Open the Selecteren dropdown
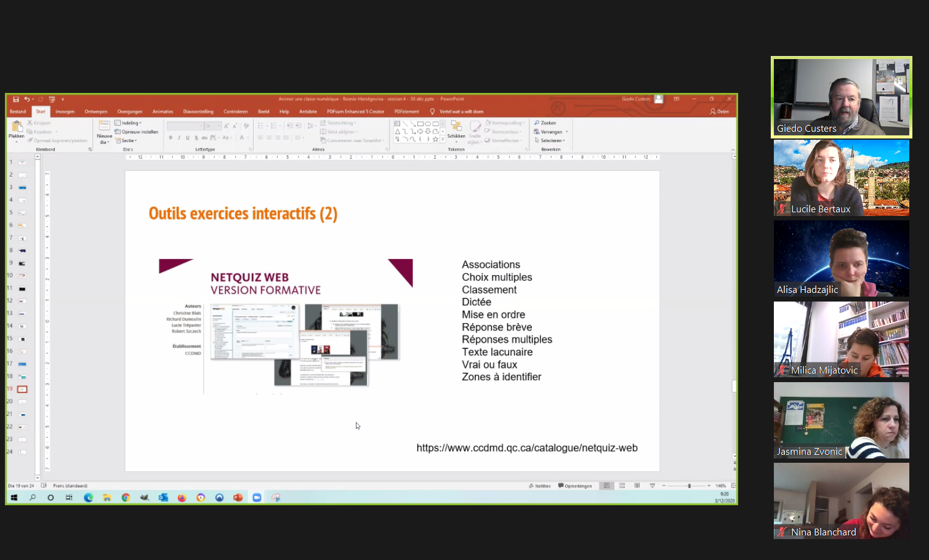Viewport: 929px width, 560px height. click(551, 141)
